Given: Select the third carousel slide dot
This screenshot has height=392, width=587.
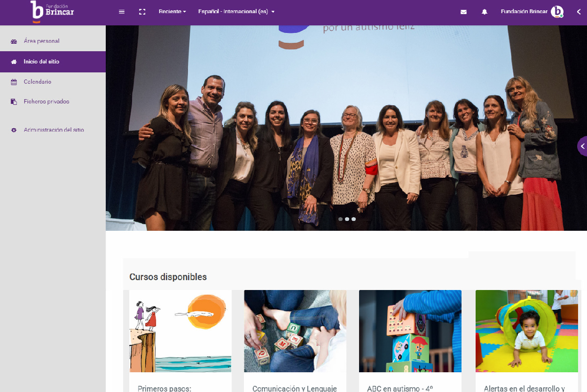Looking at the screenshot, I should 353,219.
